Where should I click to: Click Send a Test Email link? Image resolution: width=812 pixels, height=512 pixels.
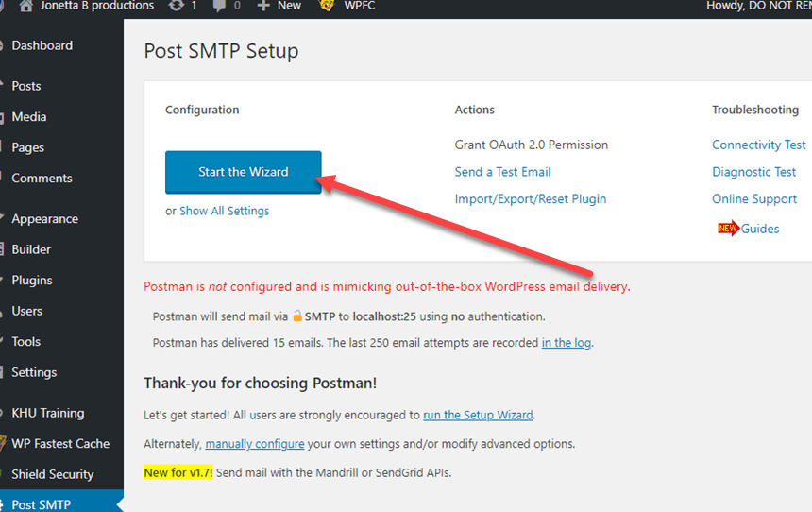pos(503,172)
